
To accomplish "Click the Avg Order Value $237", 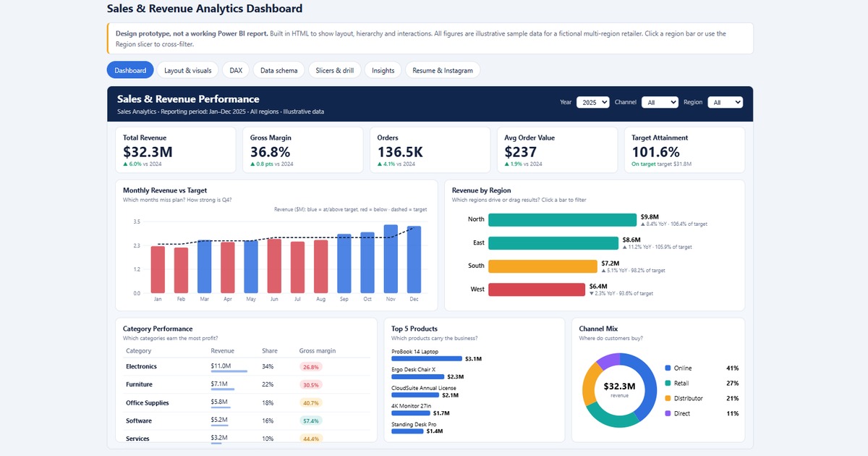I will [x=521, y=152].
